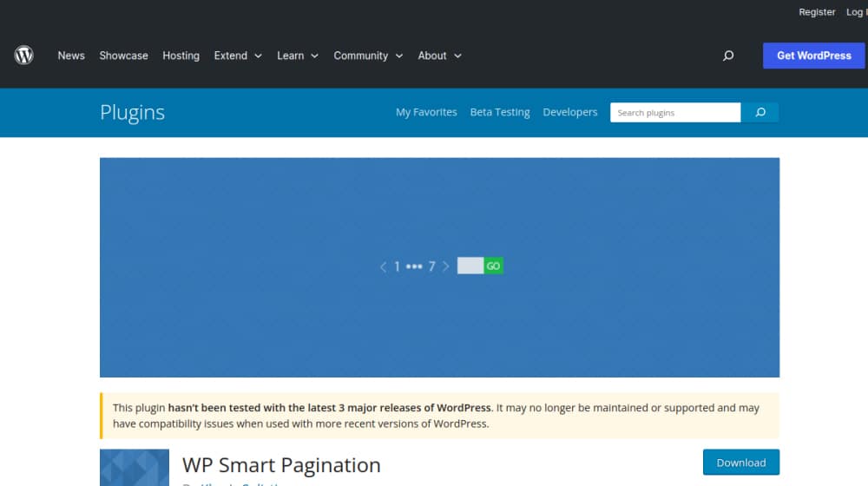Click the Register link

coord(817,12)
